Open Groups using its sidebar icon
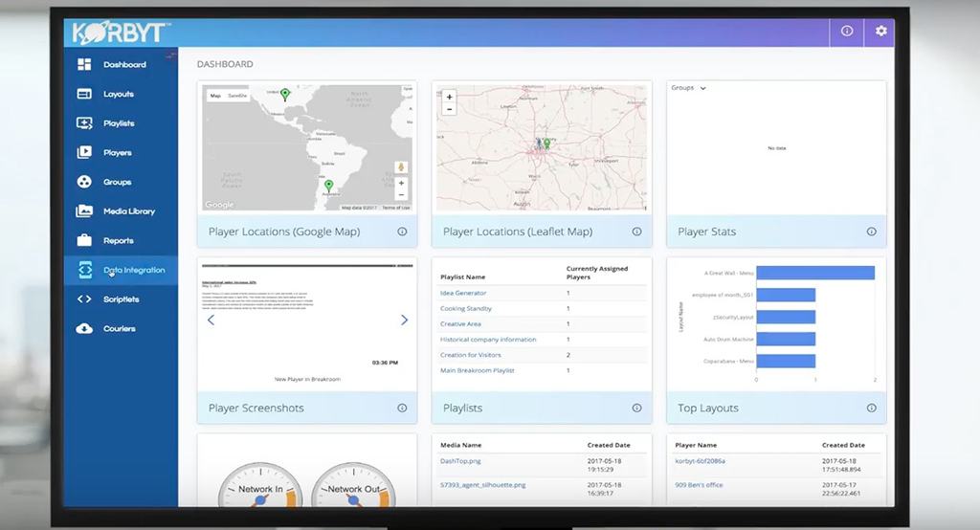Viewport: 980px width, 530px height. [x=84, y=182]
